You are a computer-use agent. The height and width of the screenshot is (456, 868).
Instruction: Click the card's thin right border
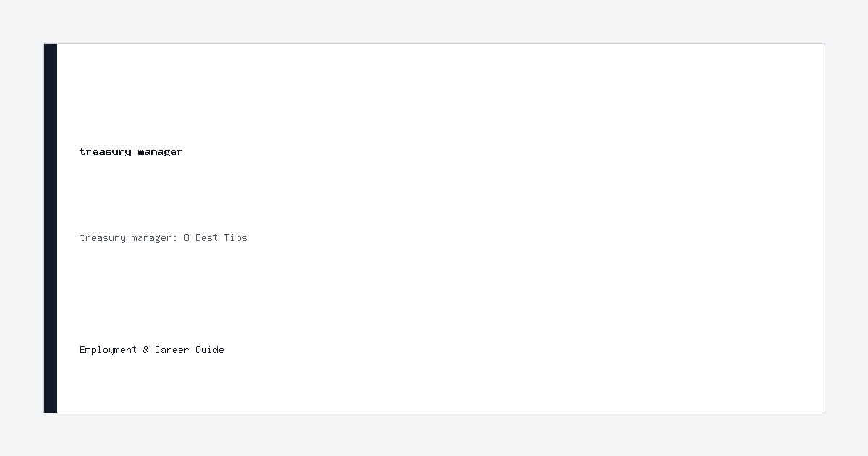pyautogui.click(x=825, y=228)
